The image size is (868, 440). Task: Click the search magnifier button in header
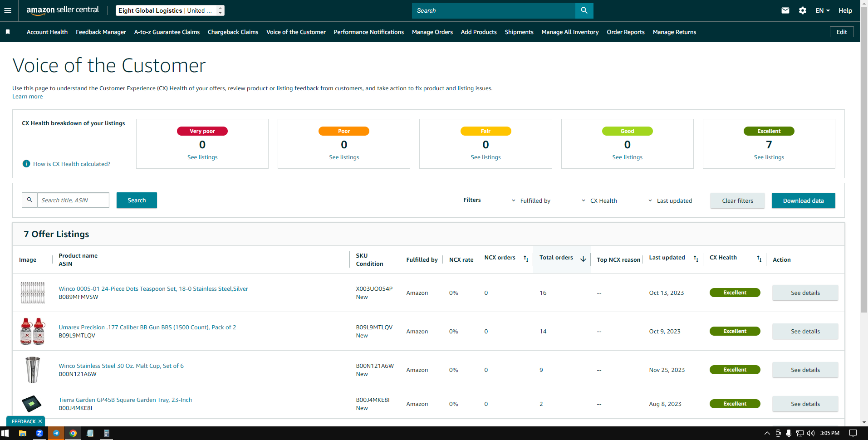coord(584,10)
